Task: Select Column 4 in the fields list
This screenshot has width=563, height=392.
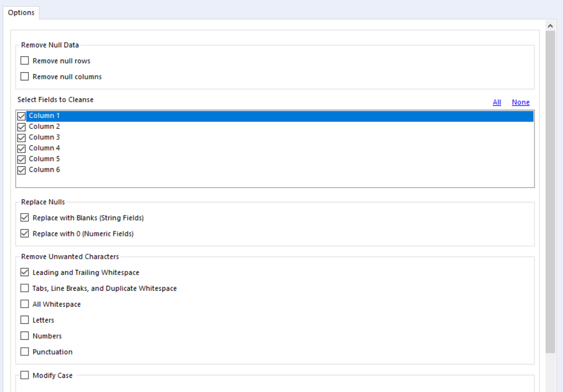Action: click(x=46, y=148)
